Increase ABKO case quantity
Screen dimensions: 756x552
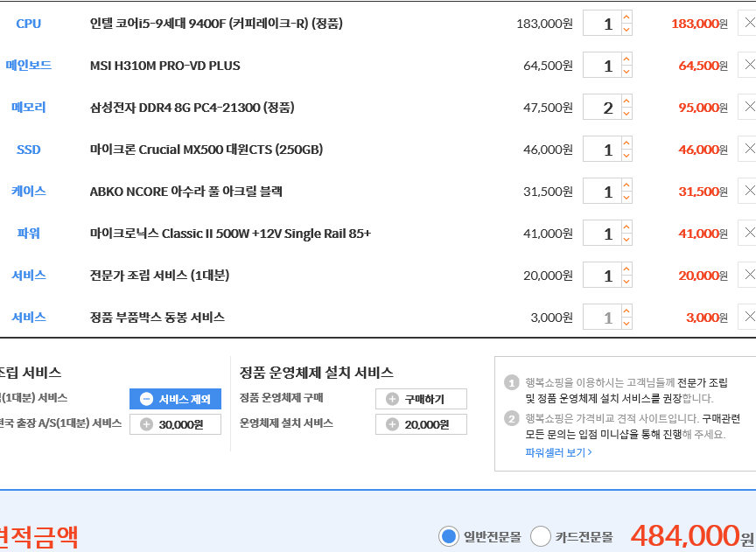626,185
